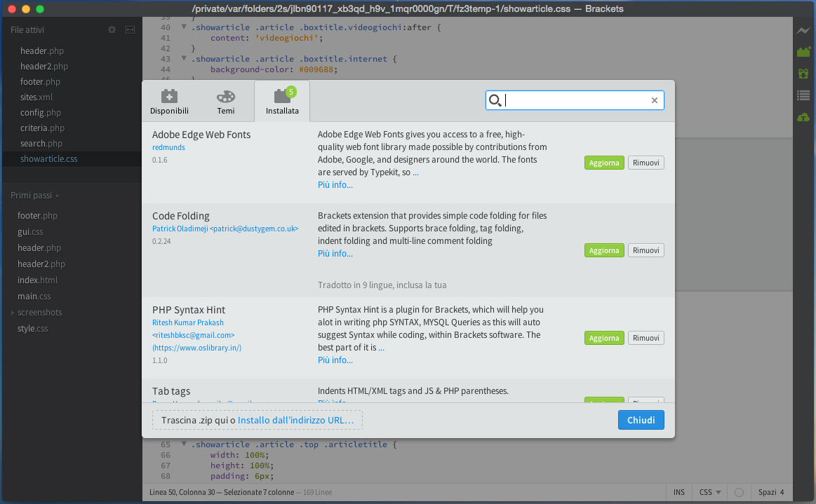Remove Adobe Edge Web Fonts extension
Image resolution: width=816 pixels, height=504 pixels.
646,163
